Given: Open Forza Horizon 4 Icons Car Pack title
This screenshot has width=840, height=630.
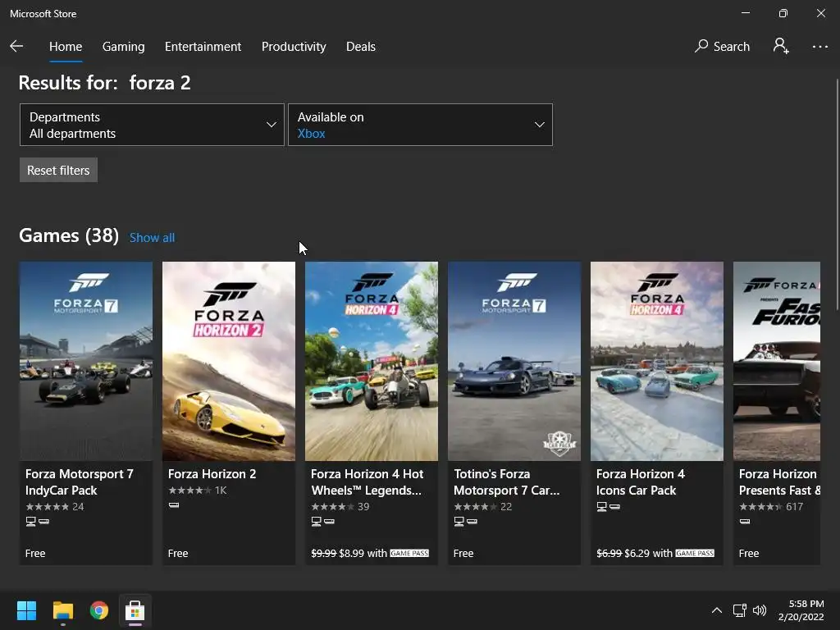Looking at the screenshot, I should pyautogui.click(x=640, y=482).
